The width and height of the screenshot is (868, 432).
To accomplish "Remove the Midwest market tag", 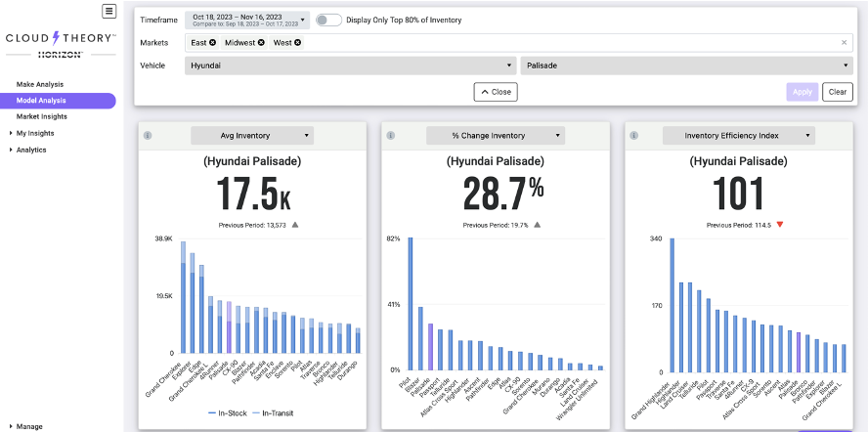I will tap(261, 43).
